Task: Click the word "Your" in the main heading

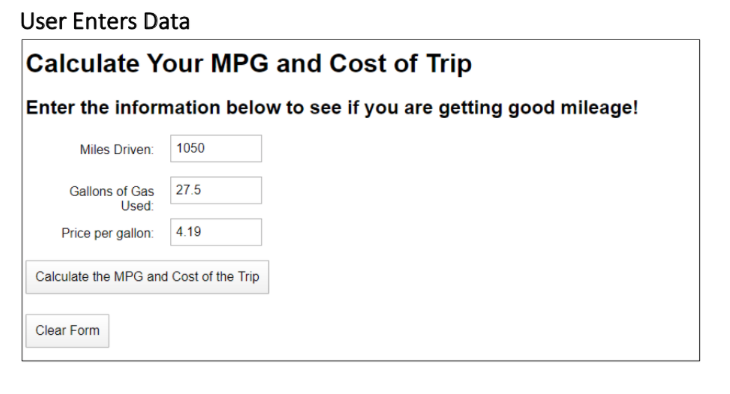Action: click(x=175, y=63)
